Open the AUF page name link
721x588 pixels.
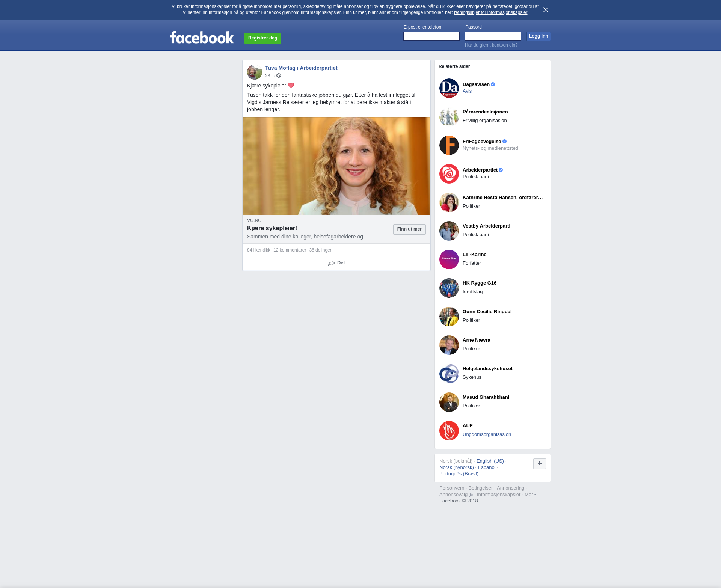pyautogui.click(x=468, y=426)
